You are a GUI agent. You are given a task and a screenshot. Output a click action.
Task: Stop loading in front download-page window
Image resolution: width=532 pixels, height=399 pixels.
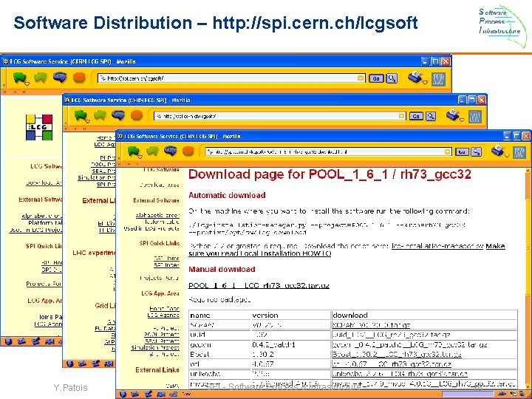[188, 151]
